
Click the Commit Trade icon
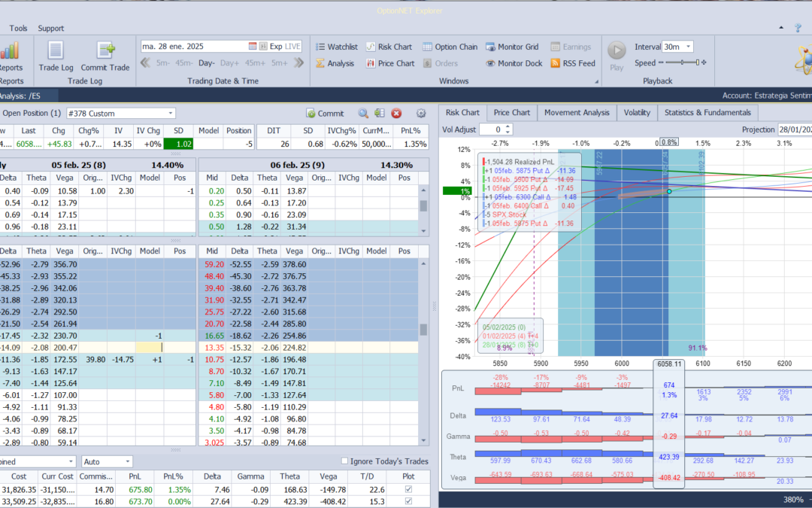105,51
